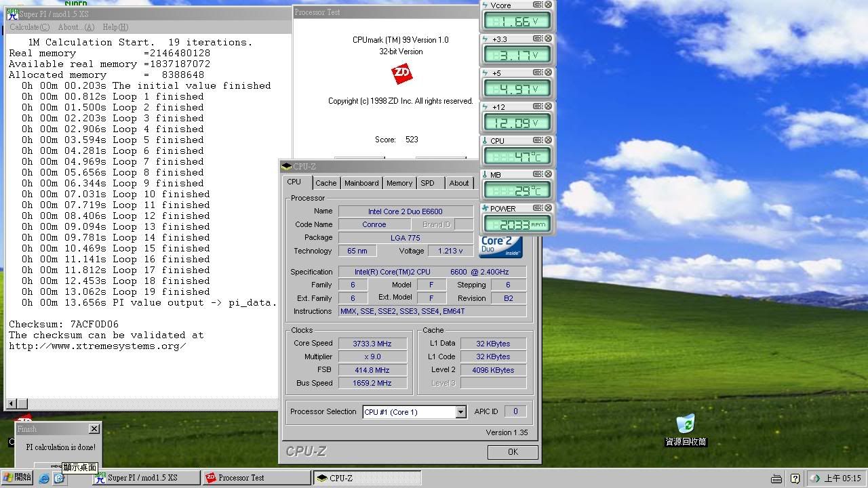
Task: Close the CPU temperature widget
Action: [x=548, y=140]
